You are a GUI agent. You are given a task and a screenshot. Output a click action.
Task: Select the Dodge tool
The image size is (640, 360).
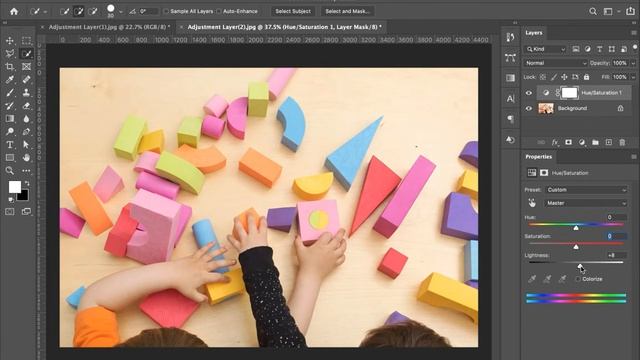tap(10, 131)
